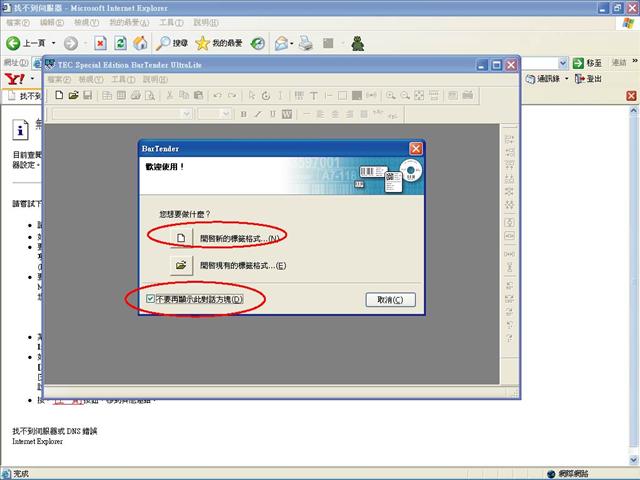Close the BarTender welcome dialog
The image size is (640, 480).
[x=416, y=149]
